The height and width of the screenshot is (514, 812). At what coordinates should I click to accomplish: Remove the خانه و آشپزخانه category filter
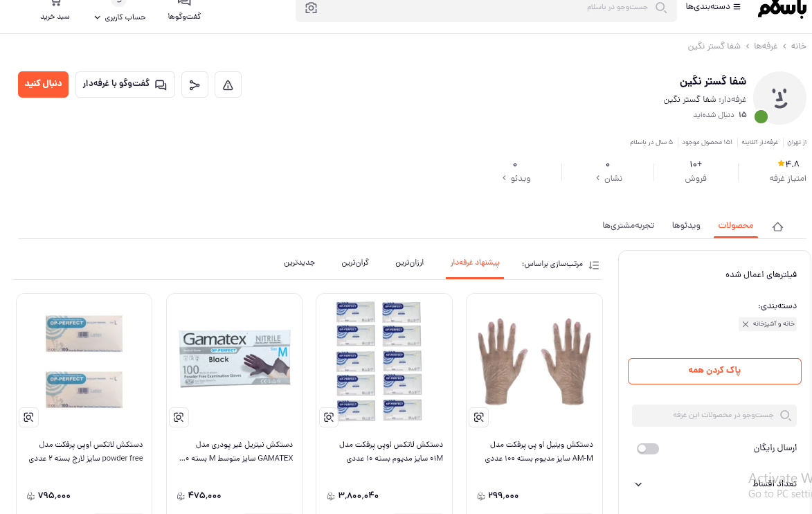745,324
